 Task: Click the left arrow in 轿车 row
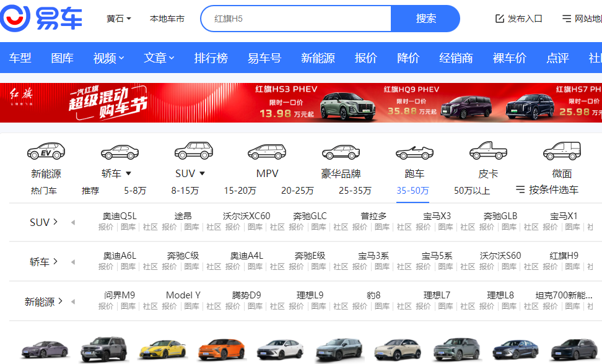pos(73,262)
